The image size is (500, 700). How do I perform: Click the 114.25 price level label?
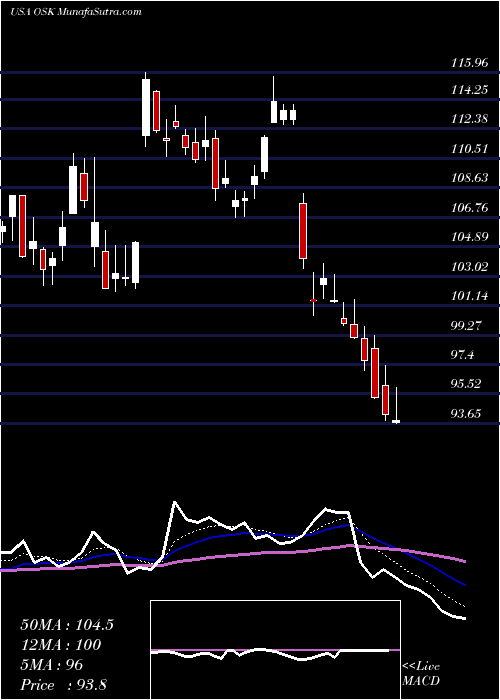[x=470, y=90]
